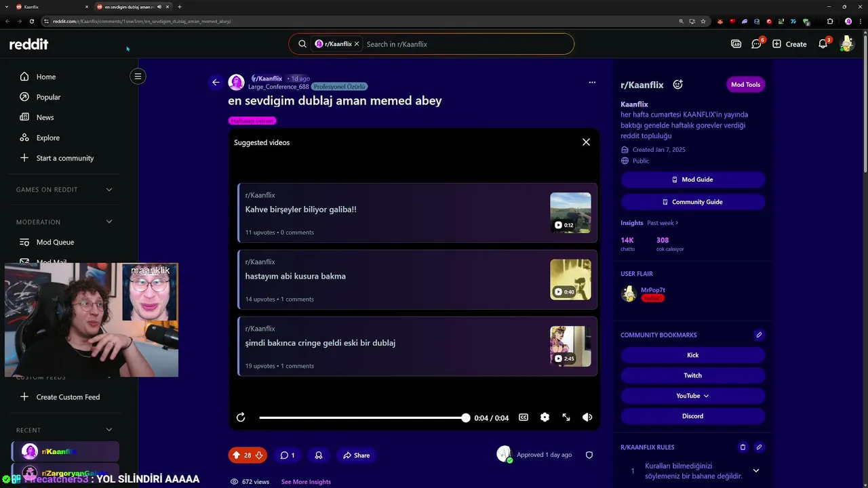This screenshot has height=488, width=868.
Task: Mute the video volume
Action: point(587,418)
